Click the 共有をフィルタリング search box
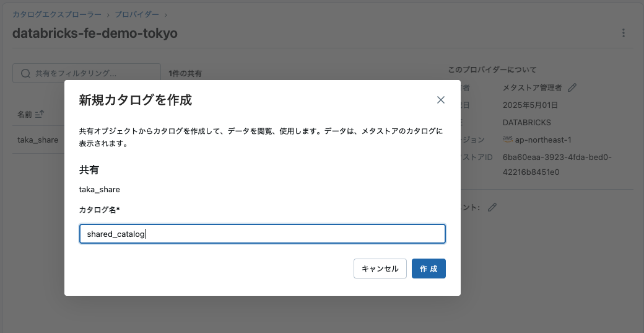 tap(87, 73)
